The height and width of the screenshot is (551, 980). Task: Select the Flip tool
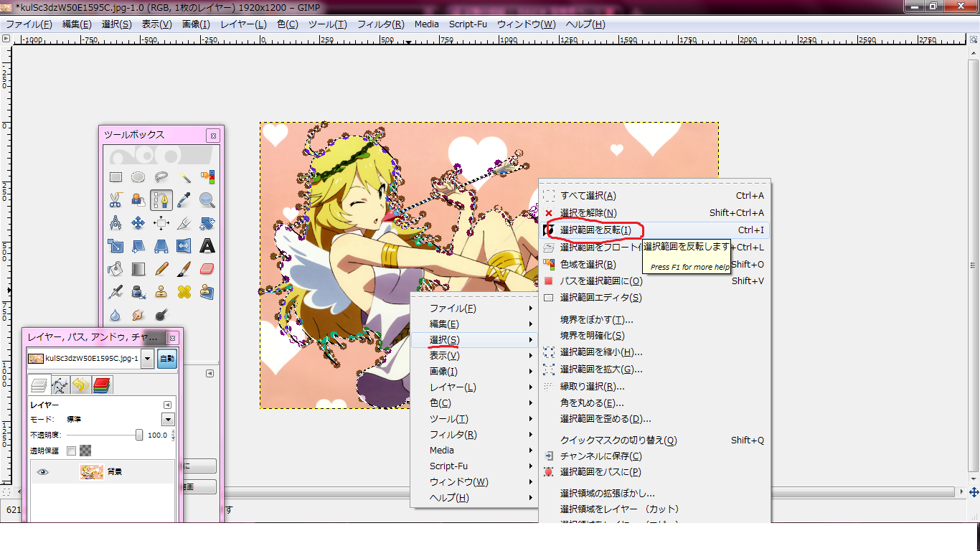(184, 246)
